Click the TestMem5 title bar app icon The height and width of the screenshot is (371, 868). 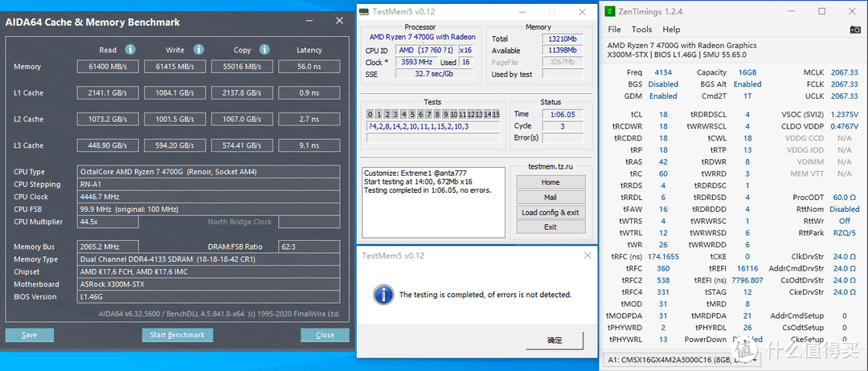(x=364, y=11)
